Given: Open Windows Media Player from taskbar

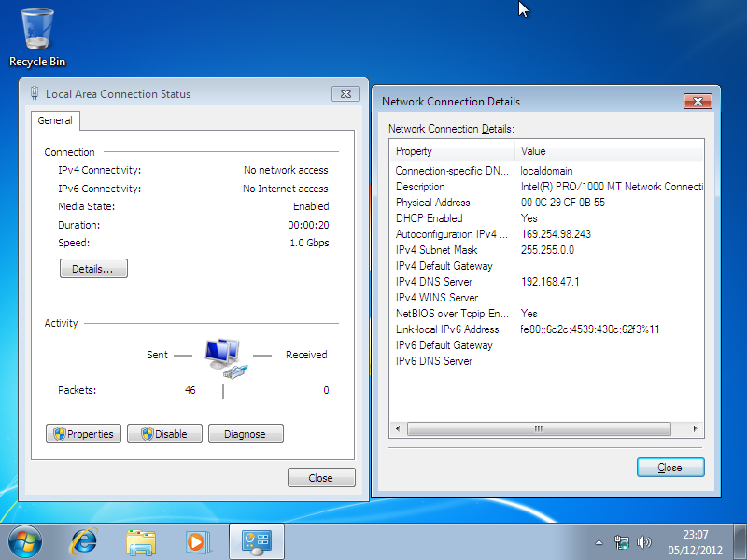Looking at the screenshot, I should (x=196, y=540).
